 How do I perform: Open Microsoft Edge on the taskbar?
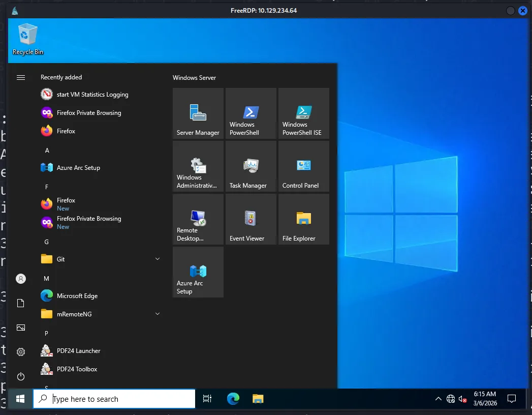(233, 399)
